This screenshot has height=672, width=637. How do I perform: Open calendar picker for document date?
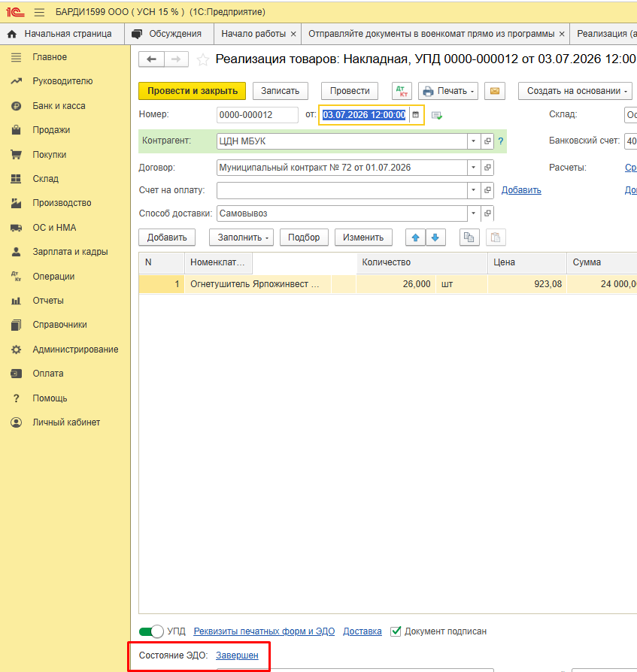[415, 115]
